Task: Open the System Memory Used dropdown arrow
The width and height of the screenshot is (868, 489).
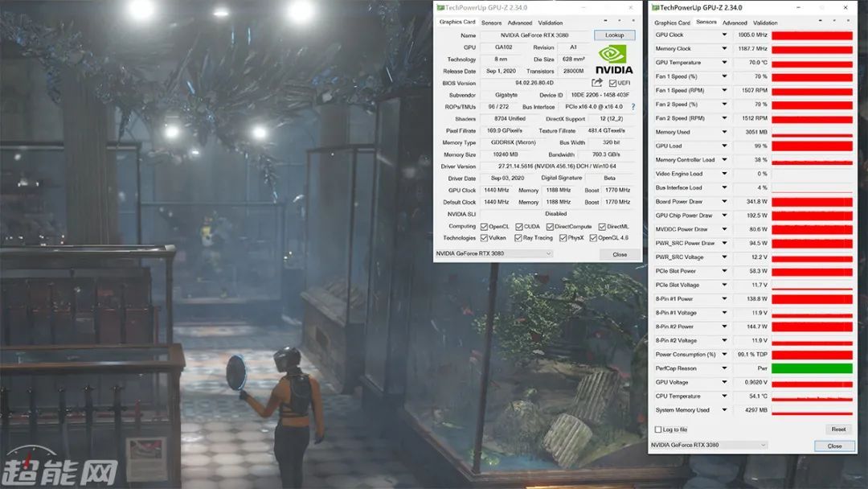Action: (x=724, y=410)
